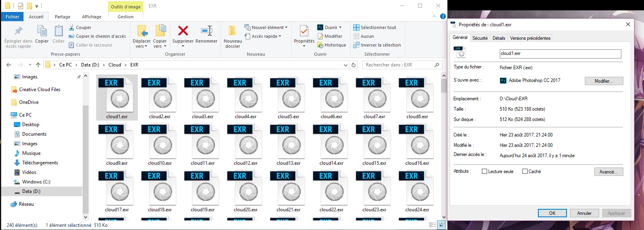Screen dimensions: 644x230
Task: Toggle the Caché checkbox
Action: (525, 172)
